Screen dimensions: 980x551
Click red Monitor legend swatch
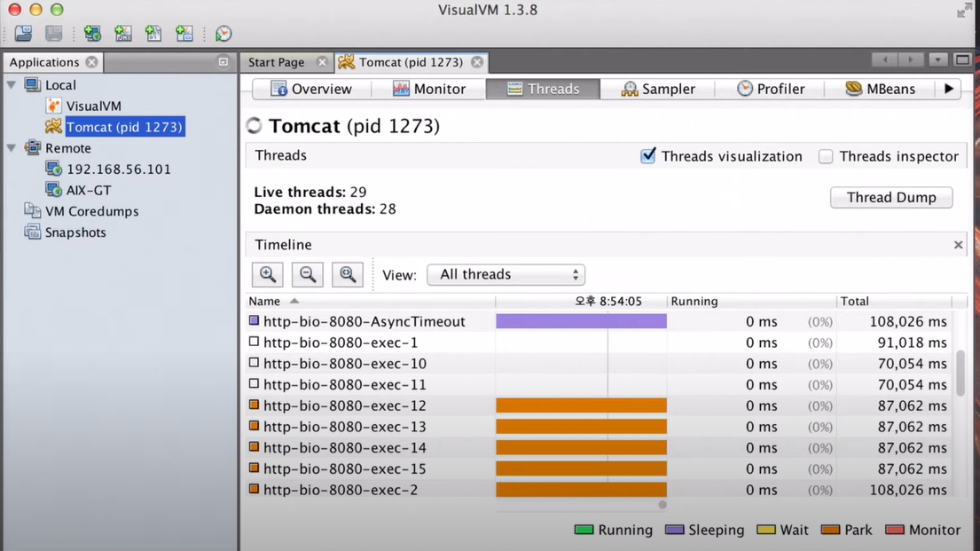[x=895, y=530]
